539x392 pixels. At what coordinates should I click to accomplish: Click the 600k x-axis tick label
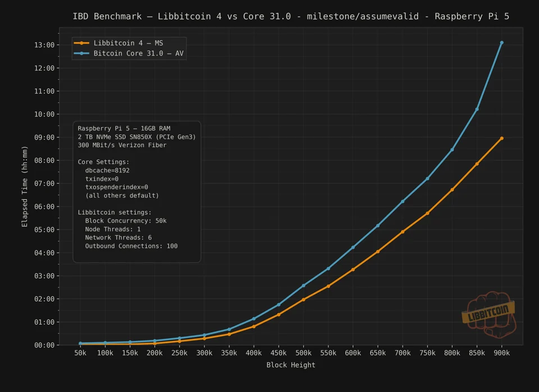353,353
